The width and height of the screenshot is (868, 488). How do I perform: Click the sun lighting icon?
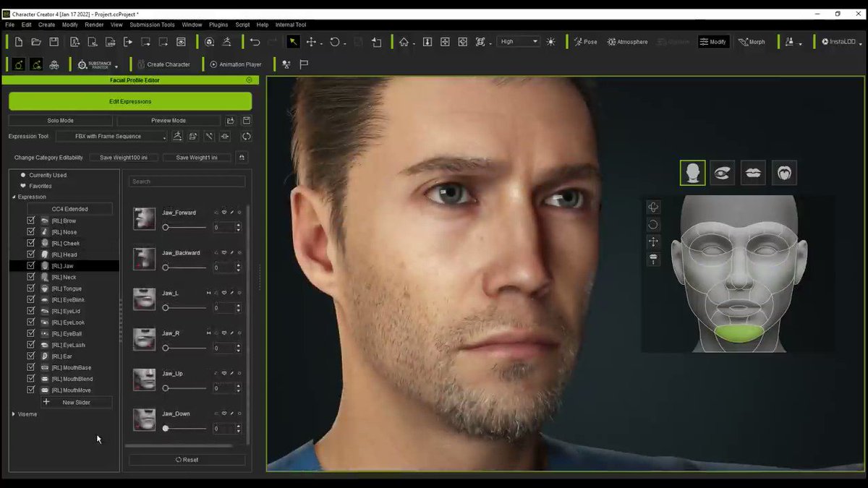[x=551, y=42]
